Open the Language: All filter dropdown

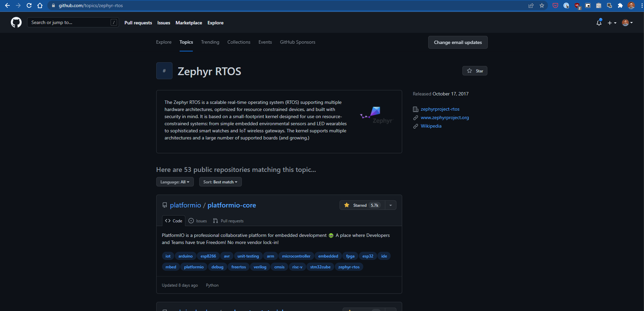point(175,182)
